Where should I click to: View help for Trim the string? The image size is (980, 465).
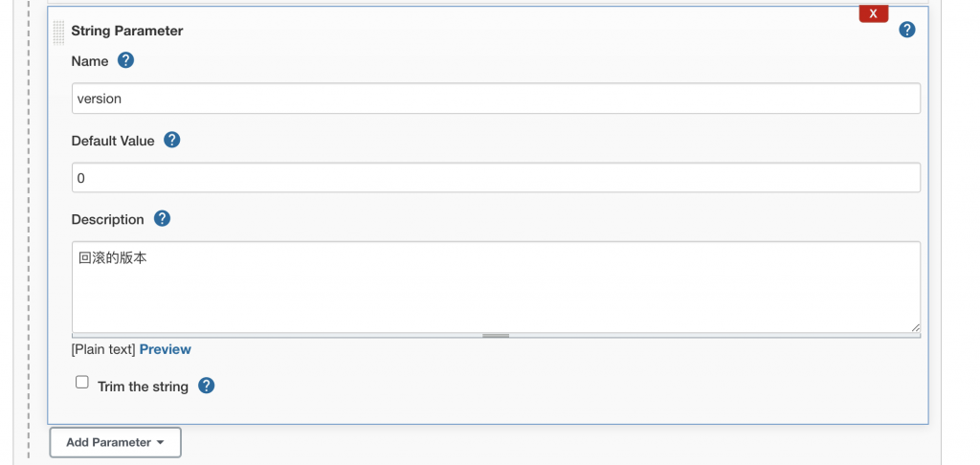[207, 386]
